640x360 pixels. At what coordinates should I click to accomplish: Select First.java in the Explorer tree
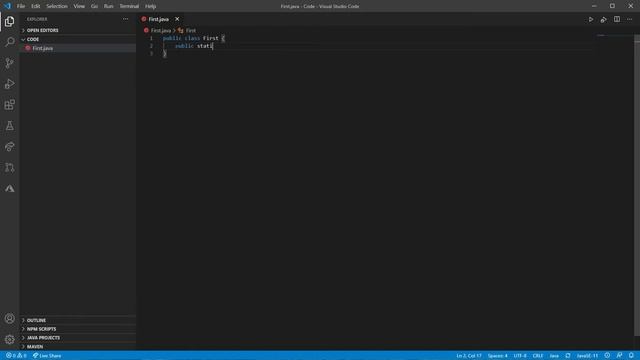coord(78,48)
